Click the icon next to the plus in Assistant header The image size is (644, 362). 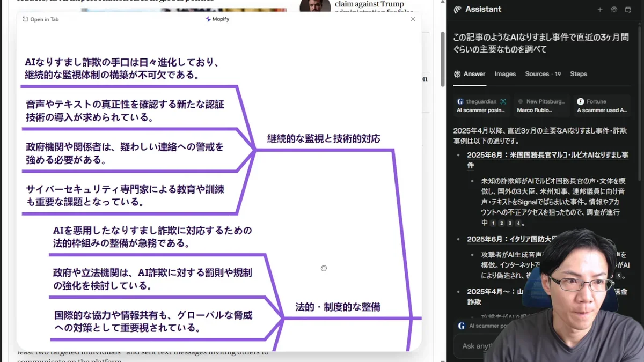click(614, 10)
